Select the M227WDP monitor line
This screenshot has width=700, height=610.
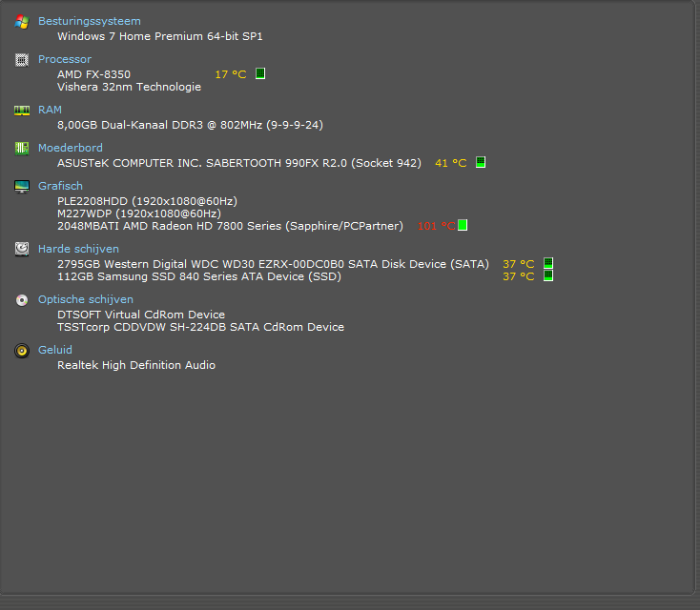[x=139, y=213]
